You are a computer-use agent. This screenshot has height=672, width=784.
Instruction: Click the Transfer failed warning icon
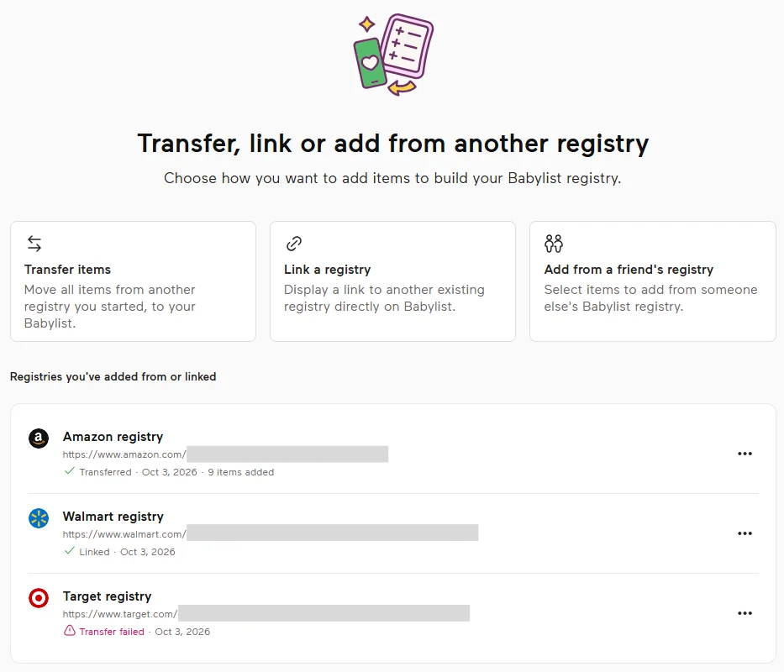point(70,631)
